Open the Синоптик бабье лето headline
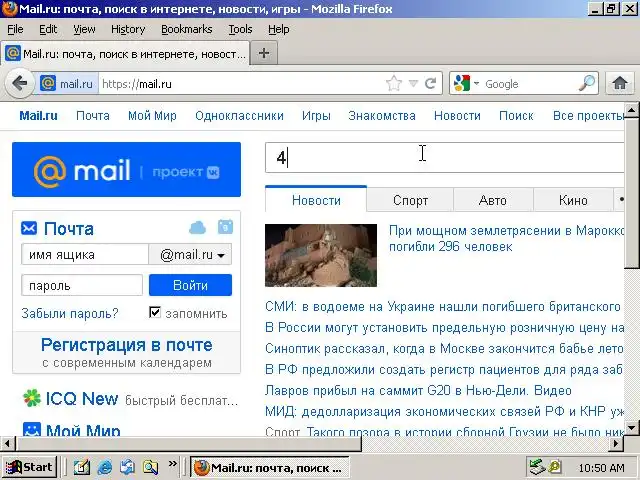The image size is (640, 480). coord(444,349)
